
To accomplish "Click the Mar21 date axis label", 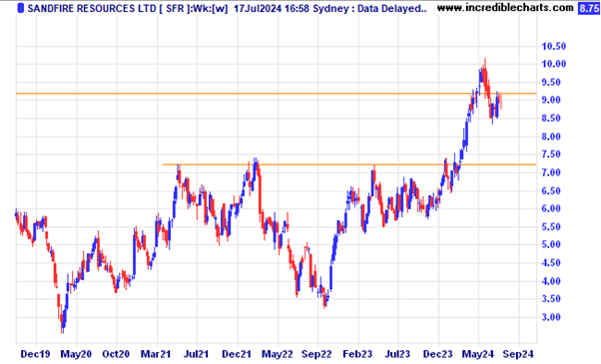I will (x=156, y=354).
